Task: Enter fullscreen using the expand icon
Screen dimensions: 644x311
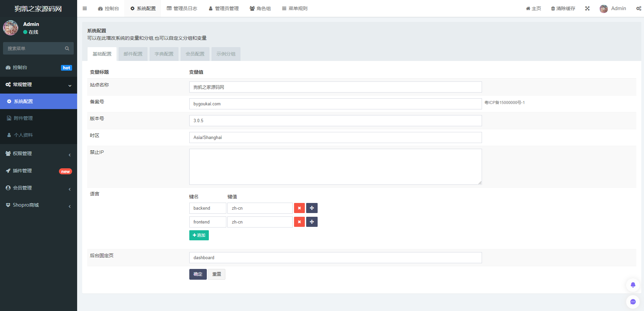Action: click(x=587, y=8)
